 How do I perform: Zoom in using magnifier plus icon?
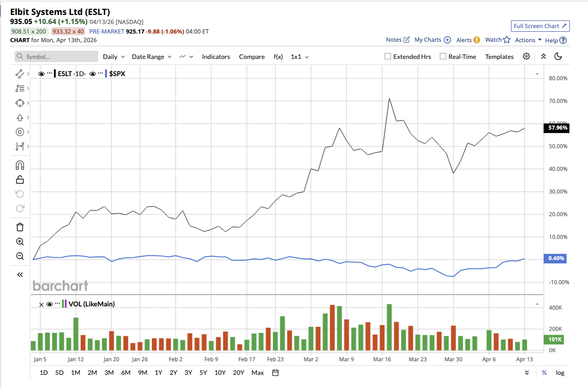coord(19,242)
